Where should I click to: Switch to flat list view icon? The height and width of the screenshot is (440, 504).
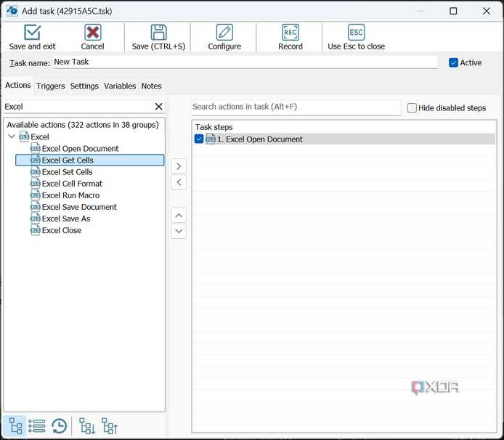click(36, 426)
